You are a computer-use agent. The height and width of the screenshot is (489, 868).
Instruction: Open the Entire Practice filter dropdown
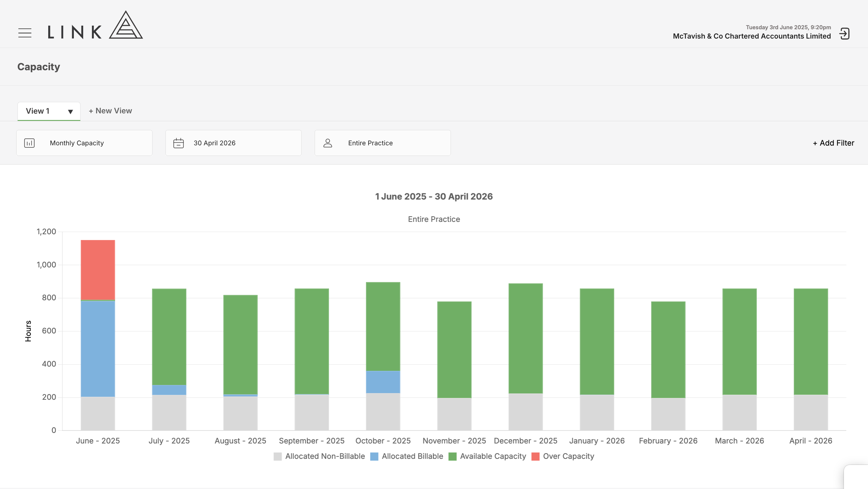[x=382, y=143]
